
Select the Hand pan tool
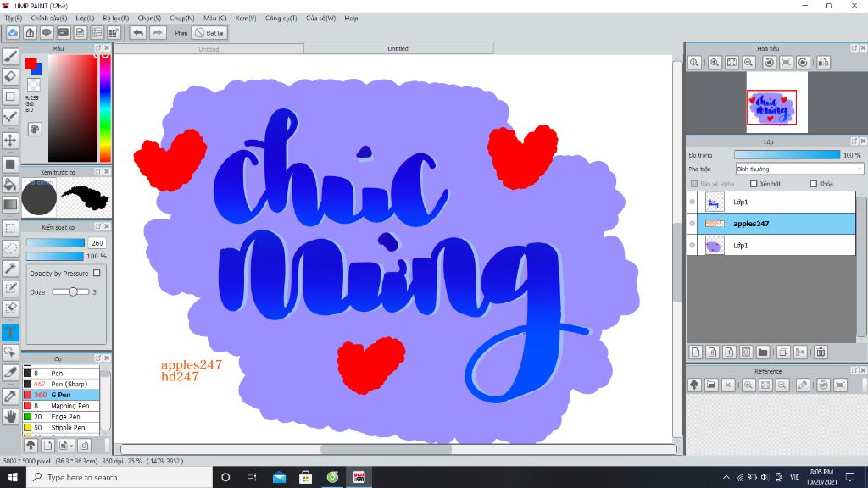[x=10, y=416]
